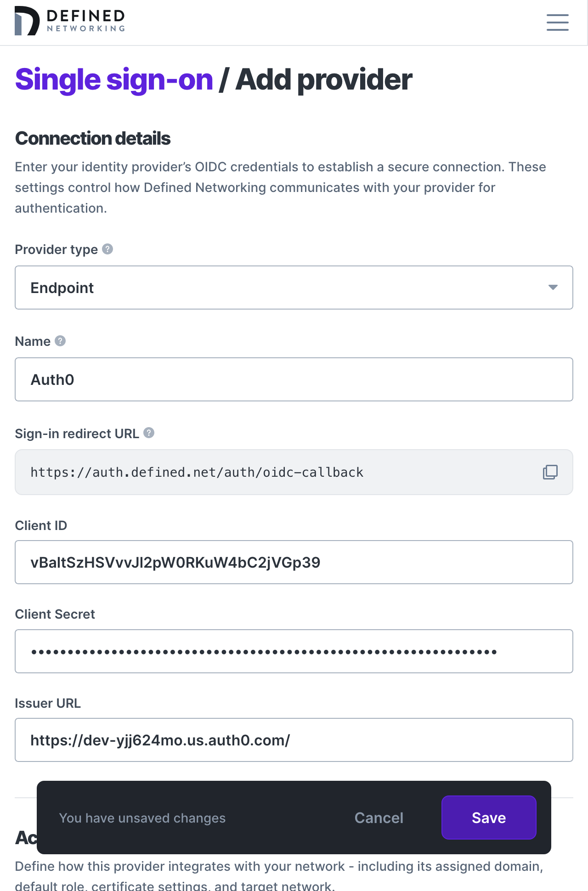Image resolution: width=588 pixels, height=891 pixels.
Task: Focus the Client Secret field
Action: 294,651
